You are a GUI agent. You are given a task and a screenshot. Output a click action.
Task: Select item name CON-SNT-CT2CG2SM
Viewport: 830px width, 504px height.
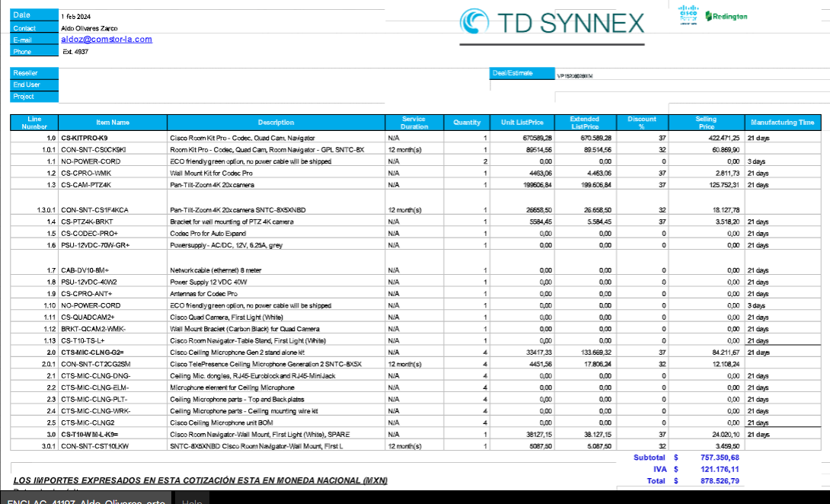pos(96,364)
